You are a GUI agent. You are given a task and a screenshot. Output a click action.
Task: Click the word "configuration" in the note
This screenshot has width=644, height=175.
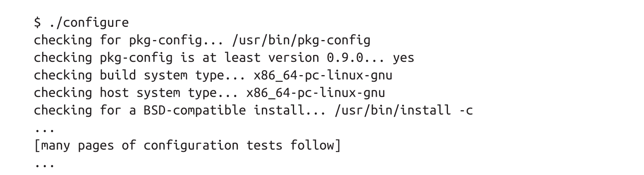click(x=191, y=146)
